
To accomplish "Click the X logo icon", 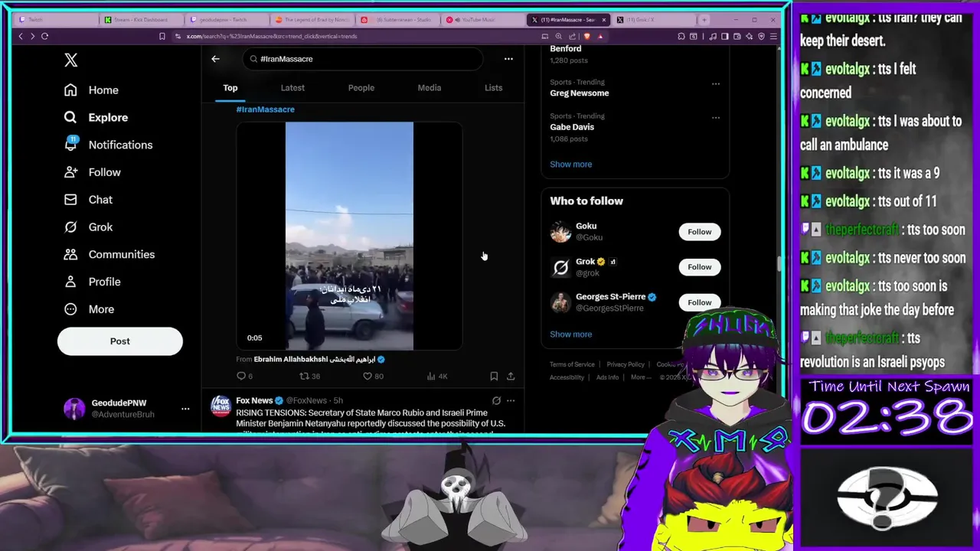I will click(71, 60).
